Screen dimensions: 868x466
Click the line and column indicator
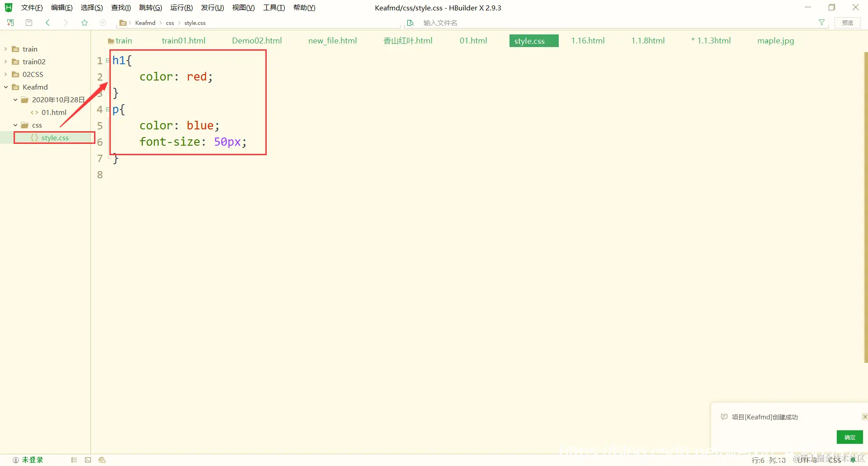(769, 460)
